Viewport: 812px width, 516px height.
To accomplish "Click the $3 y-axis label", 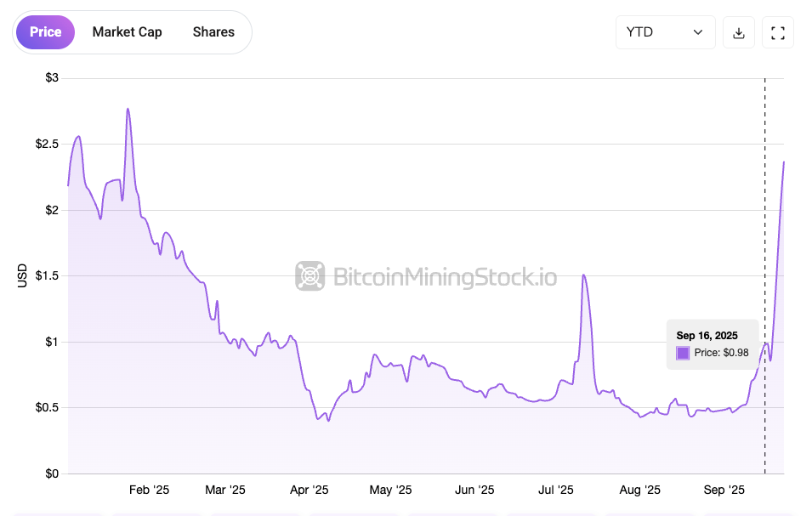I will (x=52, y=78).
